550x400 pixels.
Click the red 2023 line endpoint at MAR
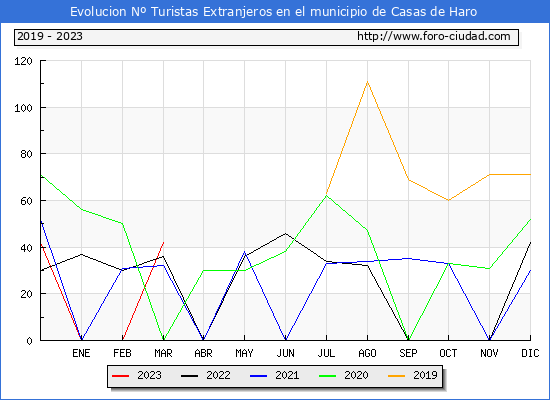pyautogui.click(x=163, y=242)
